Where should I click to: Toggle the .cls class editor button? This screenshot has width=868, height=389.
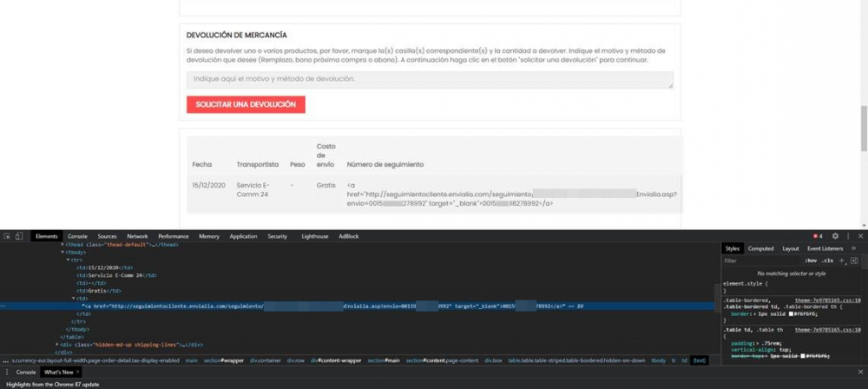pos(828,260)
